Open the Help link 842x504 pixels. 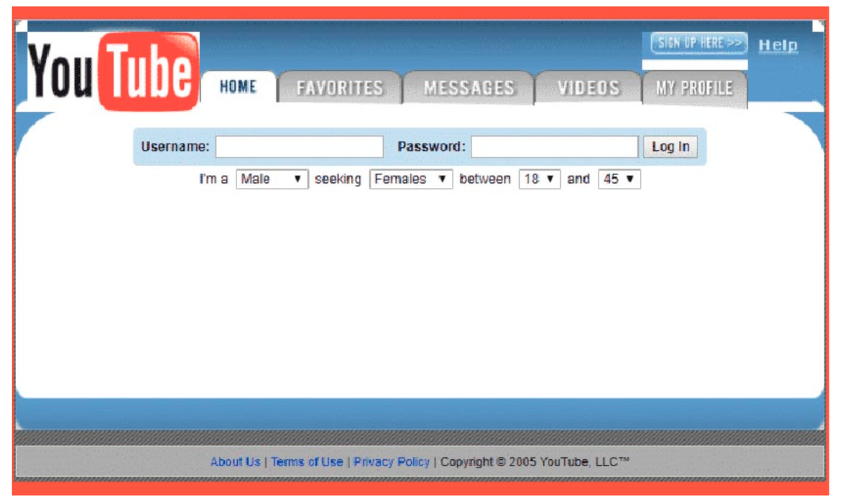pos(778,45)
